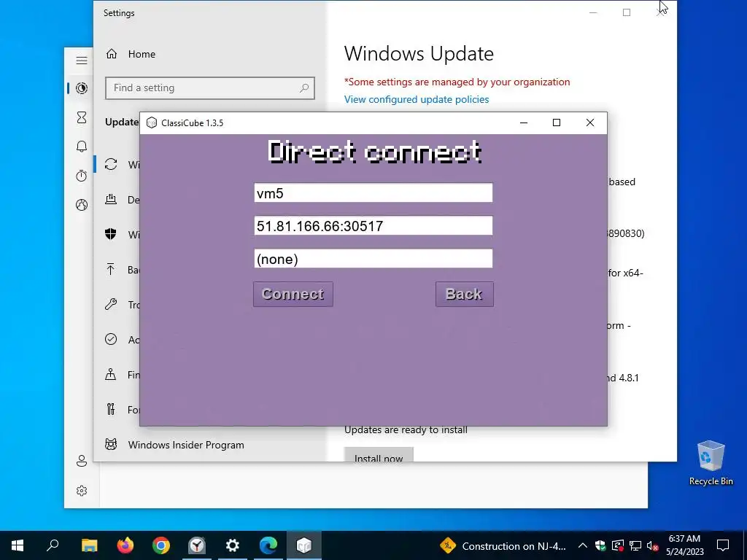The height and width of the screenshot is (560, 747).
Task: Launch Microsoft Edge from the taskbar
Action: click(268, 545)
